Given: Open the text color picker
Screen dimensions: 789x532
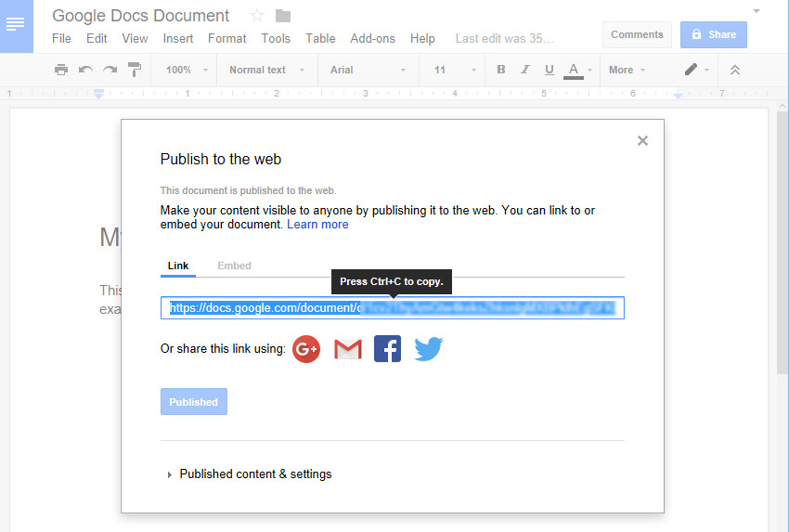Looking at the screenshot, I should (x=577, y=71).
